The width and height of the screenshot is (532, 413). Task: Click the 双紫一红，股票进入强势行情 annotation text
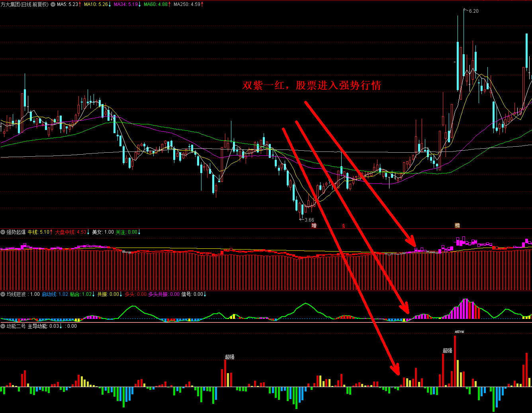tap(312, 86)
